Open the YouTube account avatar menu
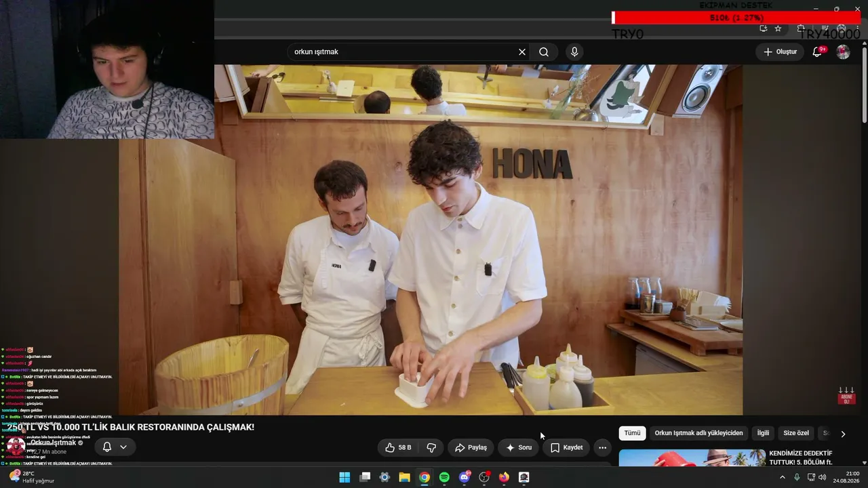This screenshot has height=488, width=868. pyautogui.click(x=843, y=52)
